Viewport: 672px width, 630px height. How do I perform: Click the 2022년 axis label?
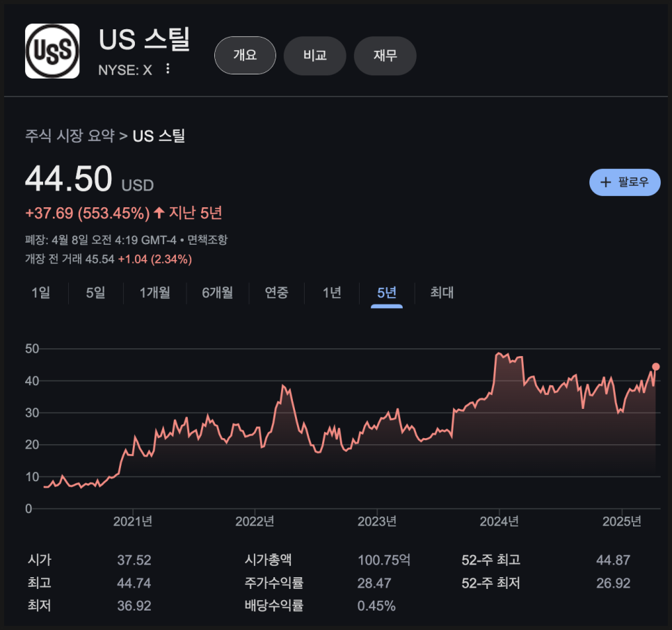(255, 522)
